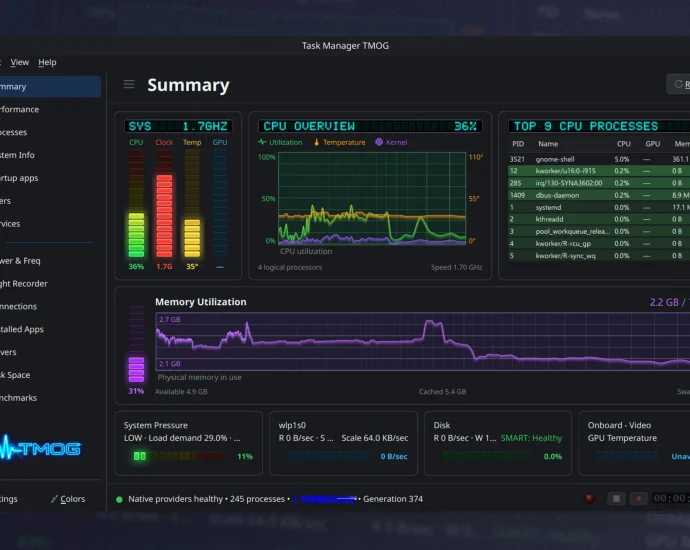Open the Colors option at sidebar bottom
690x550 pixels.
tap(68, 499)
